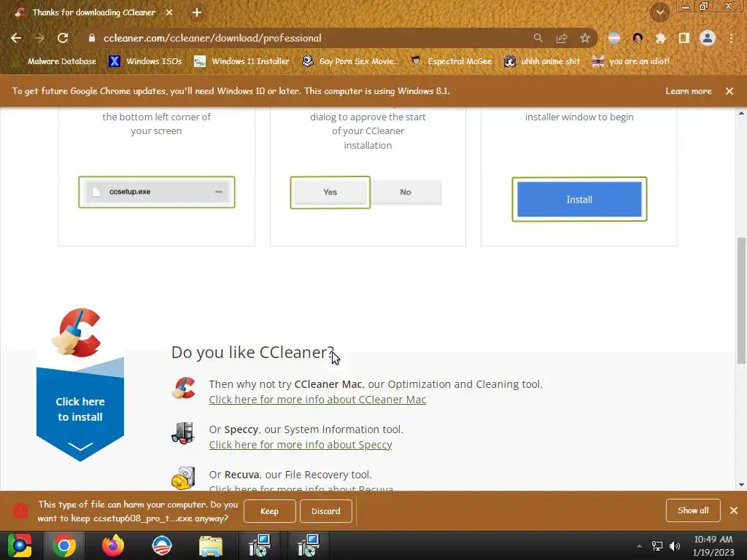Keep the ccsetup608 download file
Screen dimensions: 747x560
(270, 511)
